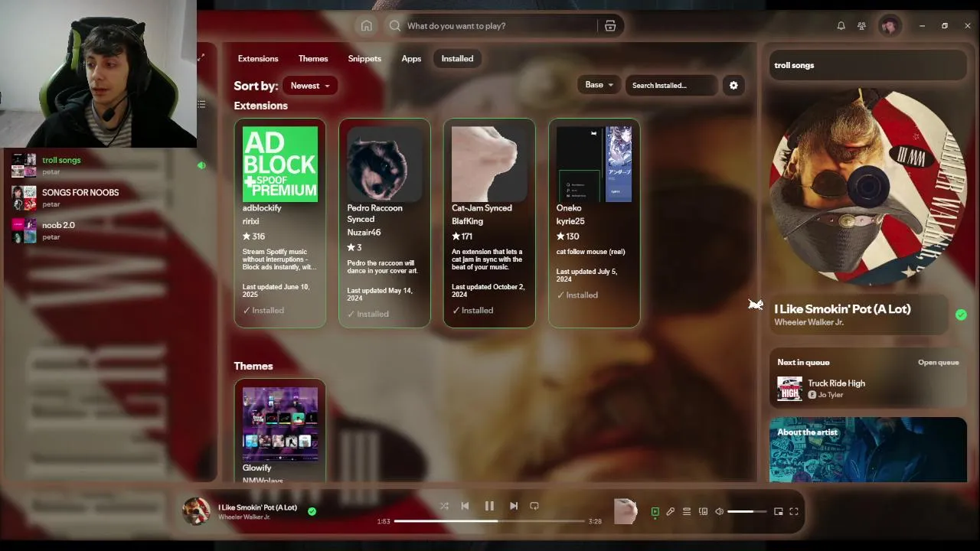Select the Installed tab
The image size is (980, 551).
(x=457, y=59)
